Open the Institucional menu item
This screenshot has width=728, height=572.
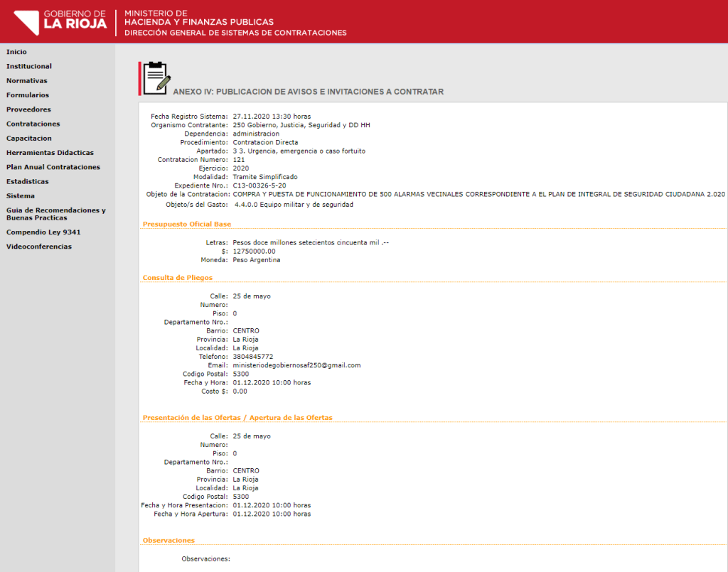click(28, 66)
